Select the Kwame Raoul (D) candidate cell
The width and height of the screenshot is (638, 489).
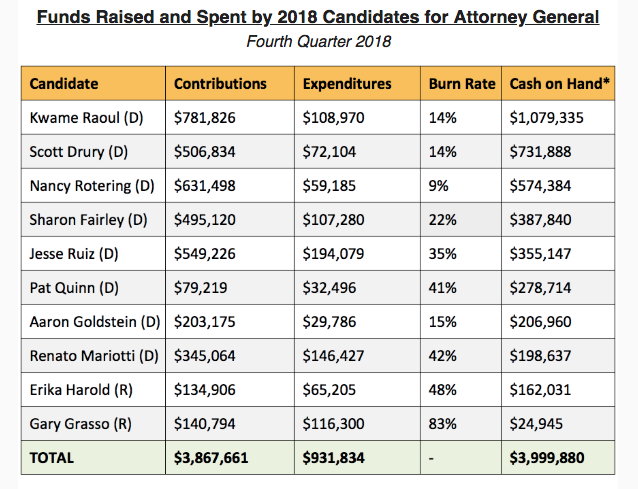click(x=87, y=118)
